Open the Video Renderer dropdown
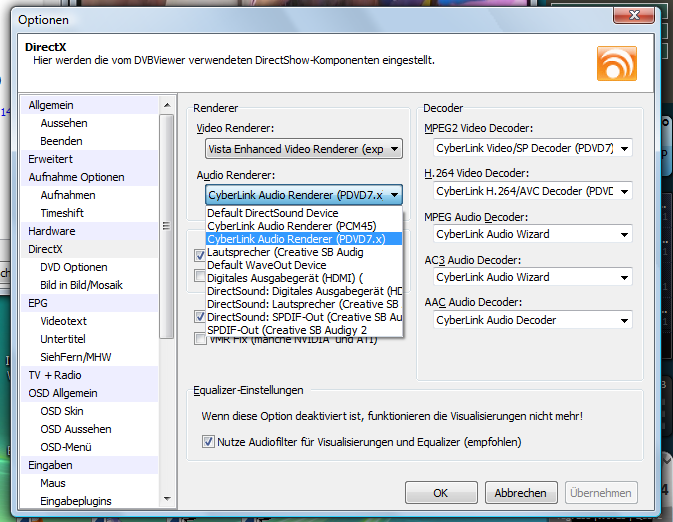 pyautogui.click(x=304, y=149)
